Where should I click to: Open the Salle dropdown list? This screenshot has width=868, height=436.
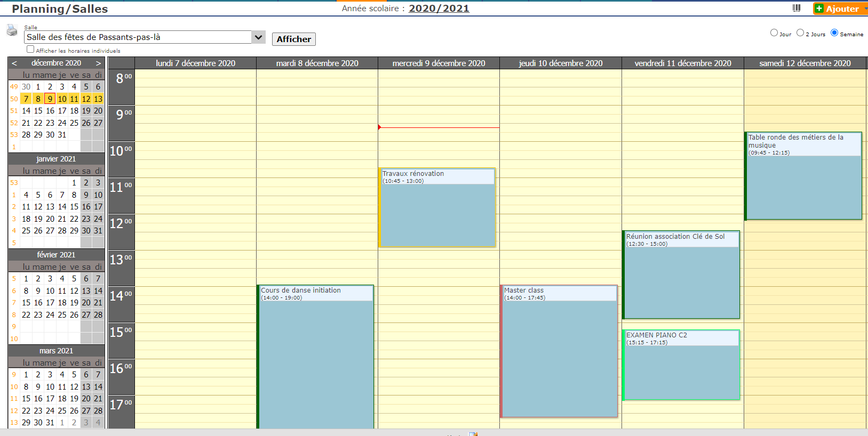[x=258, y=37]
